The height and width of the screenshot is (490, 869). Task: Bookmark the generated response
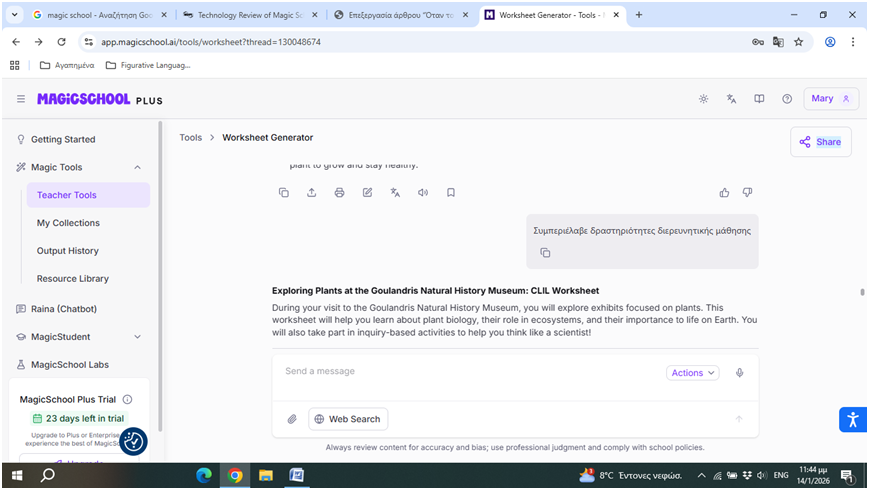(451, 193)
